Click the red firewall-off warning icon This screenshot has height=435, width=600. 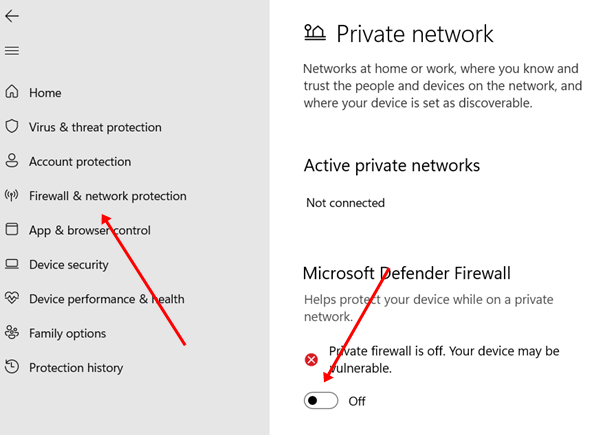click(x=312, y=359)
